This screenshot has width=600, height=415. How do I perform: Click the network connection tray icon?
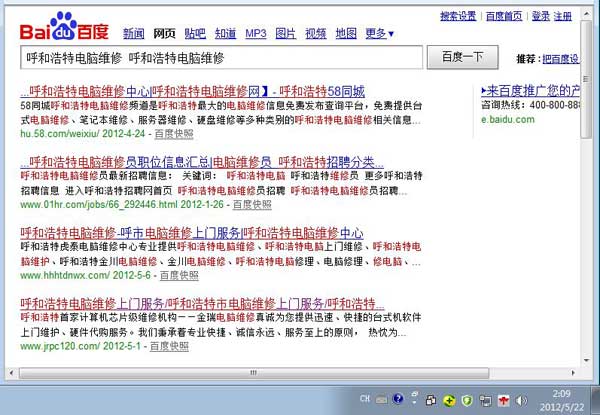pyautogui.click(x=485, y=400)
